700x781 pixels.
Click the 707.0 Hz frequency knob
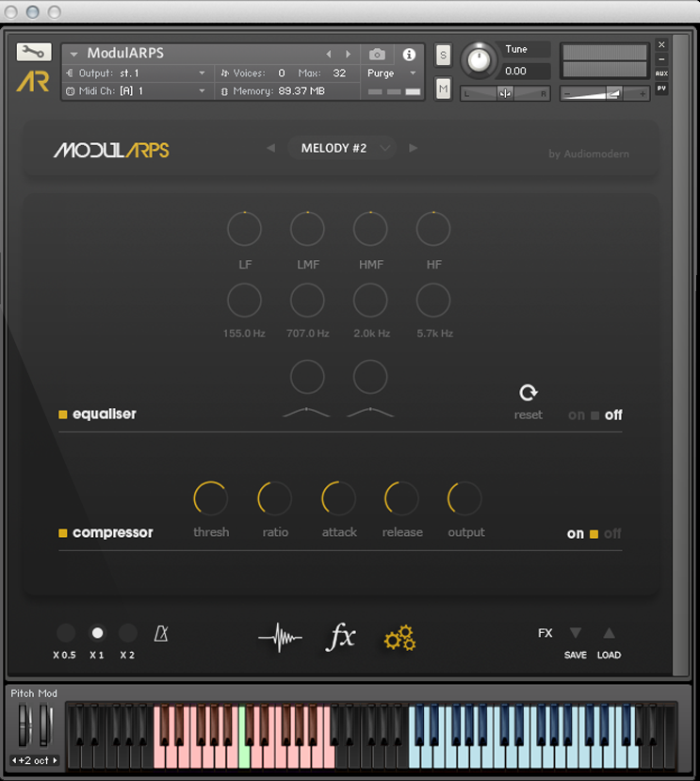coord(307,301)
